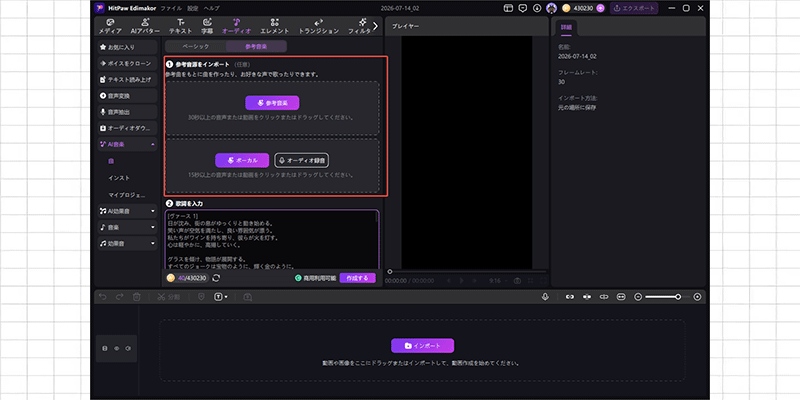The image size is (800, 400).
Task: Mute the timeline track
Action: (128, 348)
